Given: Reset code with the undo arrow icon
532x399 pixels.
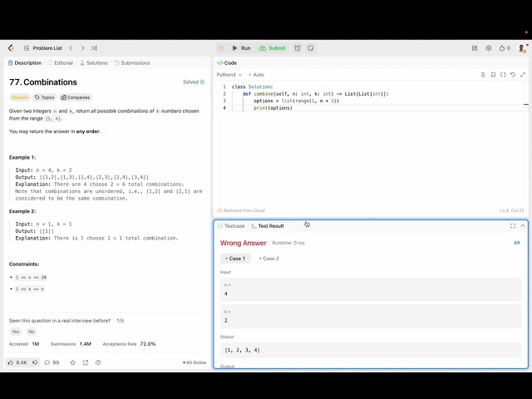Looking at the screenshot, I should pos(513,75).
